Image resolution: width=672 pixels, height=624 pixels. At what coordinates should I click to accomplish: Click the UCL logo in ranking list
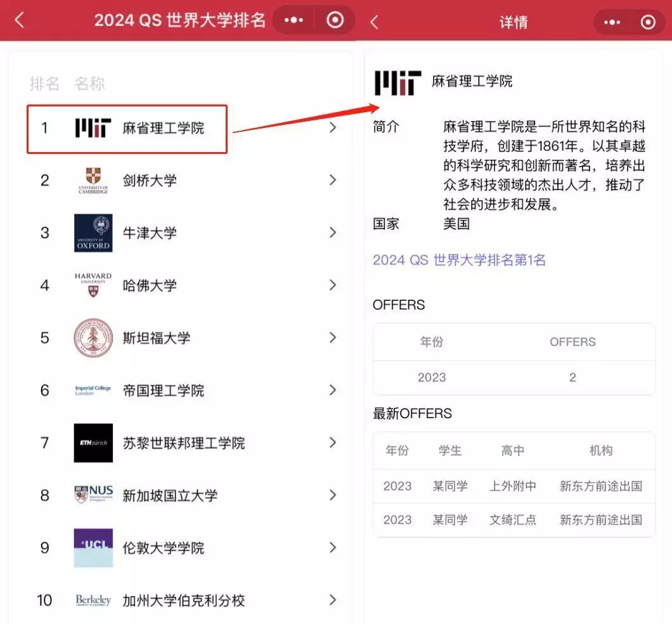[x=93, y=548]
